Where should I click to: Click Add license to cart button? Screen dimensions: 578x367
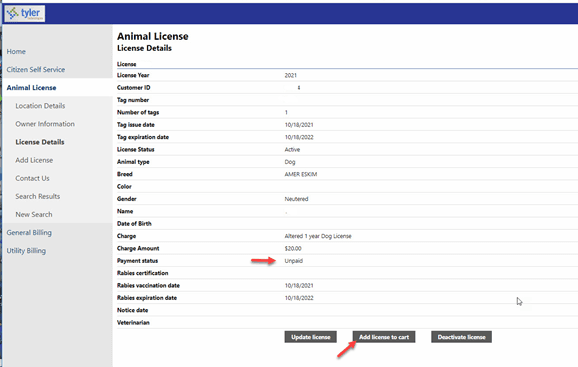(384, 337)
